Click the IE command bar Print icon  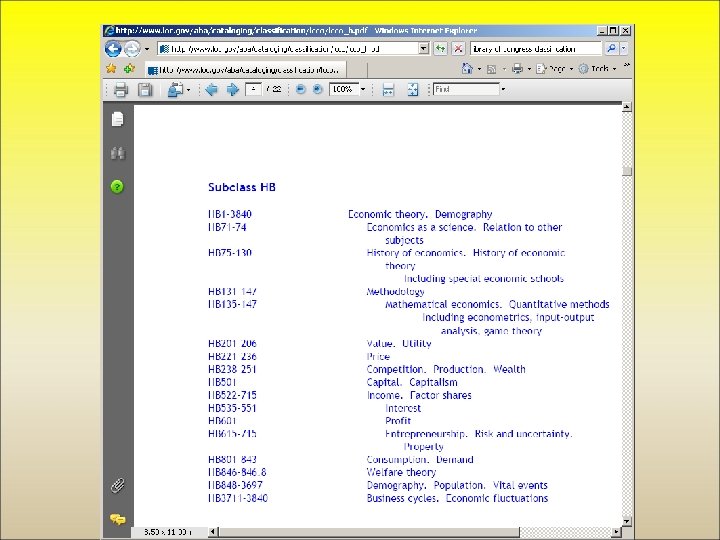coord(517,68)
